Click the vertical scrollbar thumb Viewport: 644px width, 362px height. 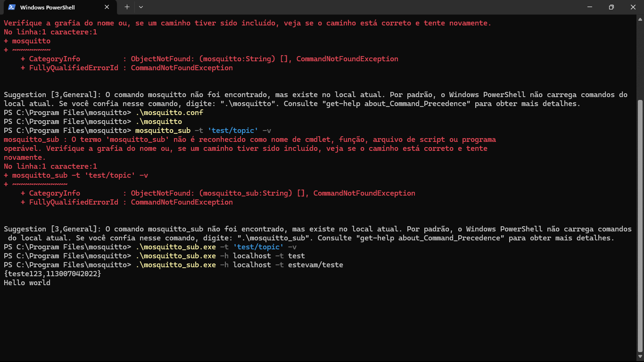pos(640,225)
